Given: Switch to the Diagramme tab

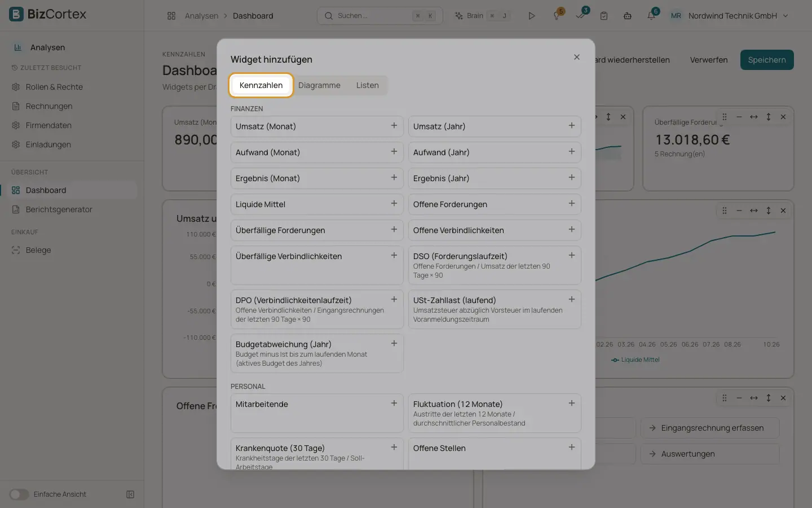Looking at the screenshot, I should click(319, 85).
